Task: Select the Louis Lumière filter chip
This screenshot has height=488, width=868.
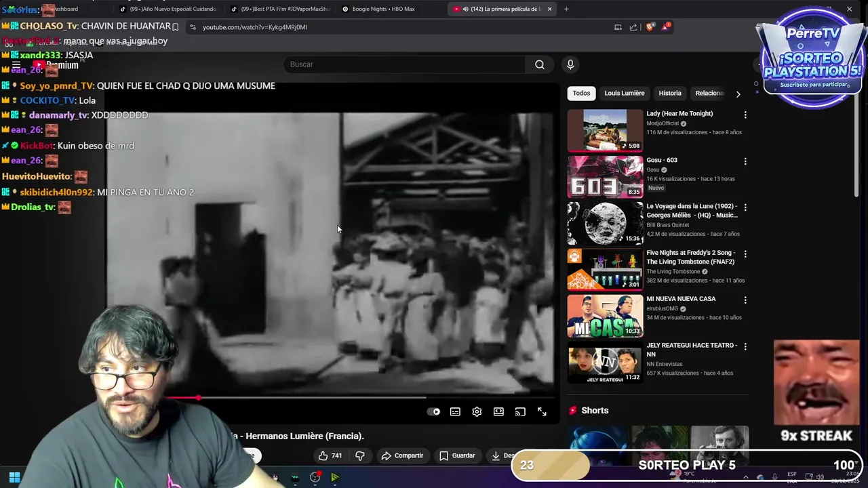Action: 624,93
